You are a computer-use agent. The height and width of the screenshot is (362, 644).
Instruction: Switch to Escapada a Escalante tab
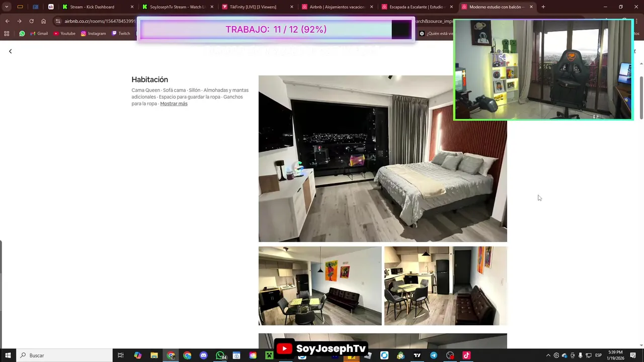(413, 7)
